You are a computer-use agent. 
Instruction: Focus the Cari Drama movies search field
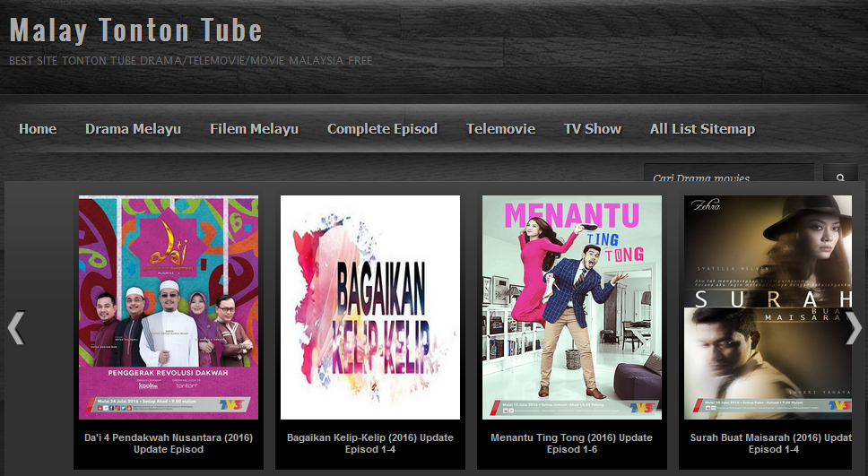point(728,173)
